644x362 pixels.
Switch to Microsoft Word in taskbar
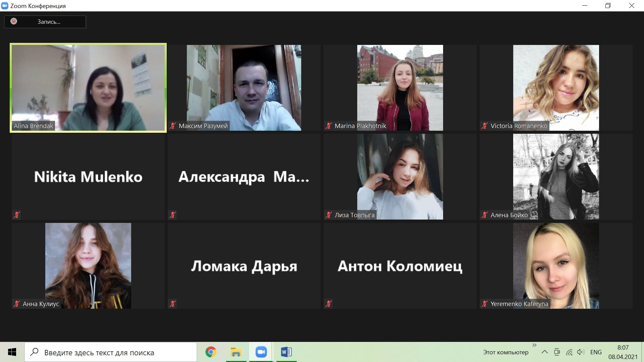click(x=286, y=352)
